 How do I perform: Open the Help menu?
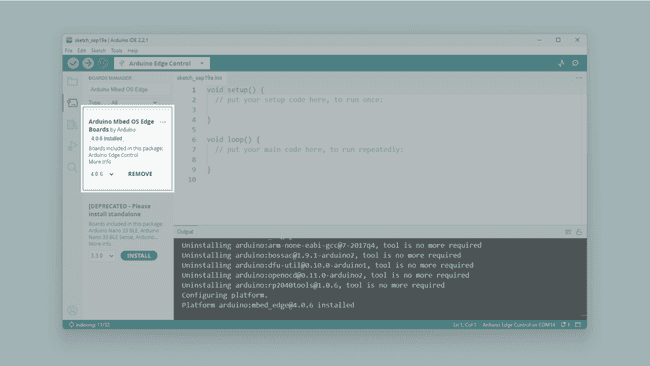(x=133, y=51)
